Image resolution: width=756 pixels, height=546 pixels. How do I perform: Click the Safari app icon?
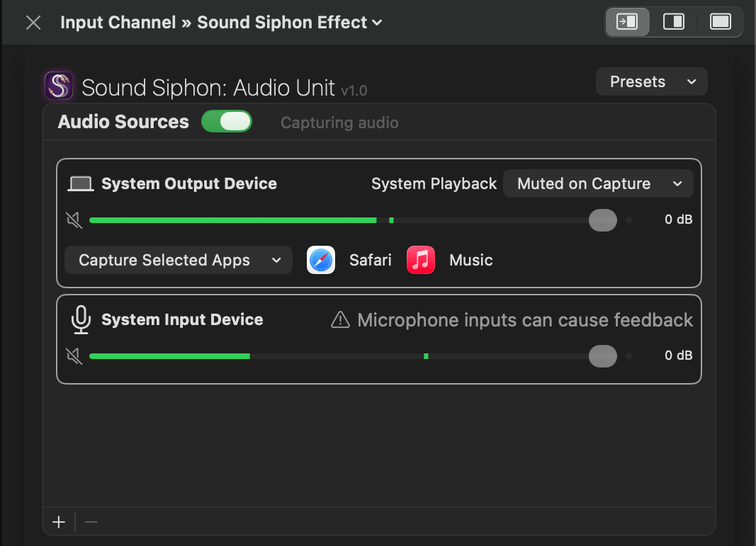click(321, 260)
